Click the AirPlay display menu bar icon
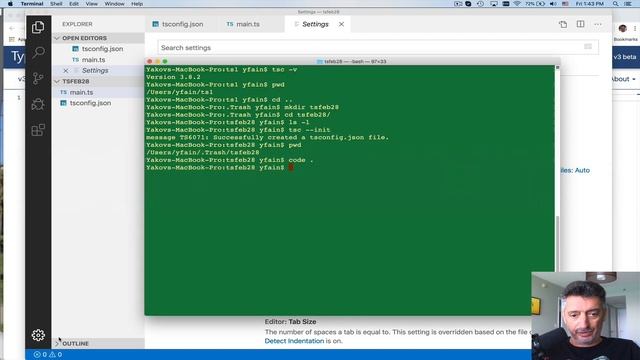Viewport: 640px width, 360px height. (x=493, y=4)
